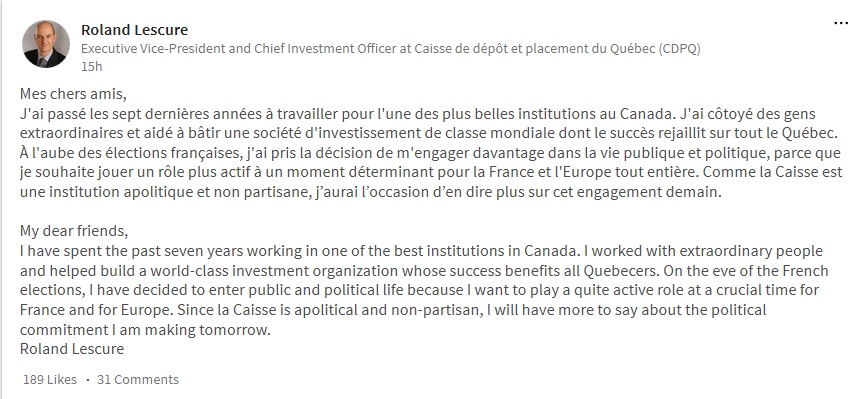This screenshot has height=399, width=866.
Task: Click the line starting "elections, I have decided"
Action: coord(419,291)
